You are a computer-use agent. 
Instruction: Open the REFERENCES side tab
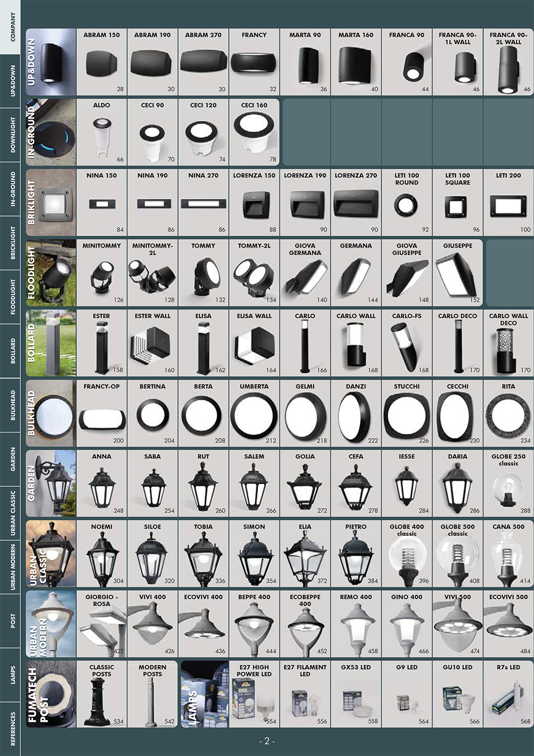10,728
